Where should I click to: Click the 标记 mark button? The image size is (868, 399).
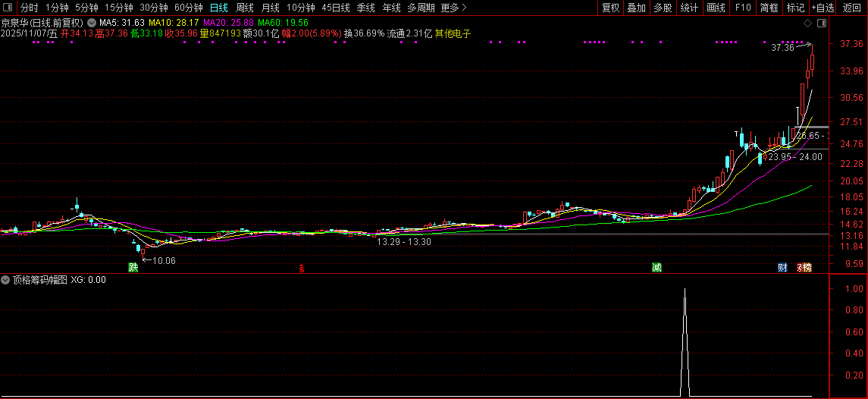pyautogui.click(x=795, y=8)
